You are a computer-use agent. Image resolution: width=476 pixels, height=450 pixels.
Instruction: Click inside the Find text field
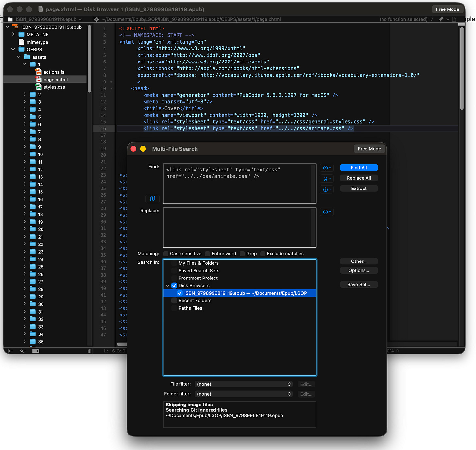240,184
